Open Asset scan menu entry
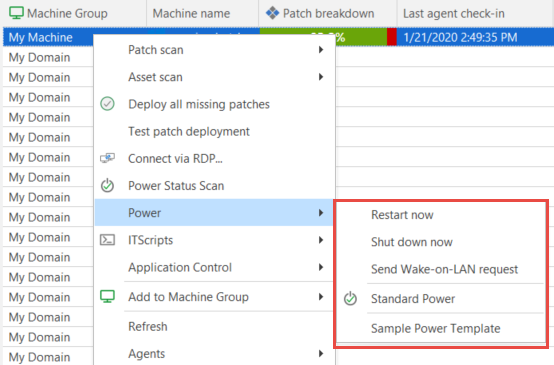Image resolution: width=554 pixels, height=365 pixels. 214,77
